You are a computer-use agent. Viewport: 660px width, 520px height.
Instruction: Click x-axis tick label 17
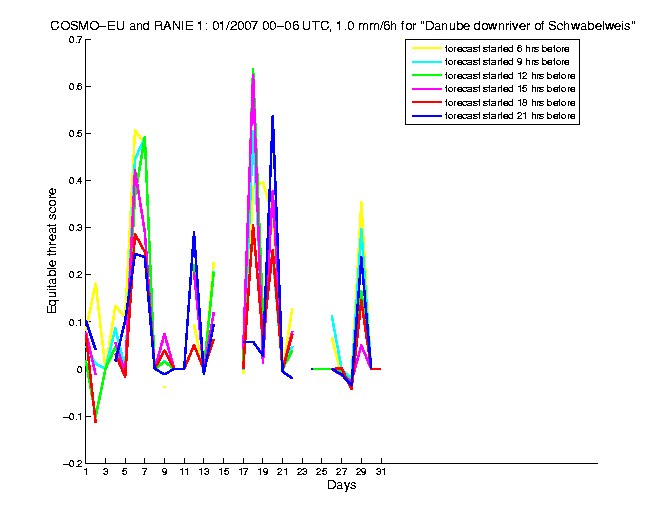coord(243,472)
